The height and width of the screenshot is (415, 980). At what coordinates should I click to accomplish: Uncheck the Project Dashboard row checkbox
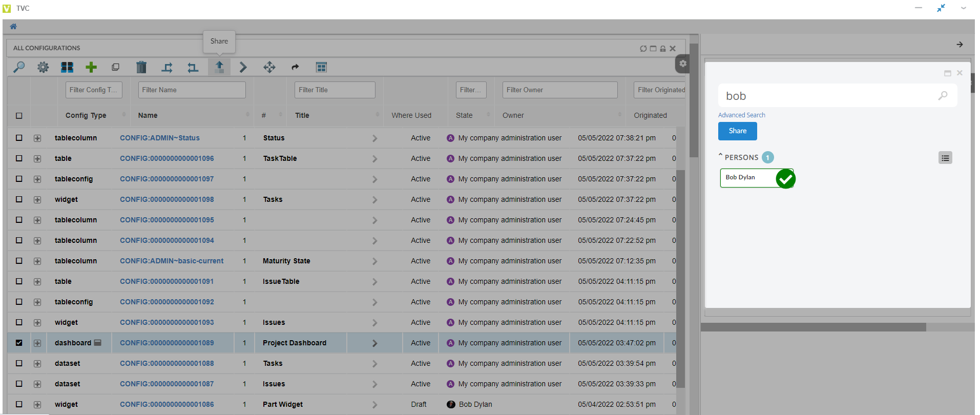pyautogui.click(x=19, y=343)
